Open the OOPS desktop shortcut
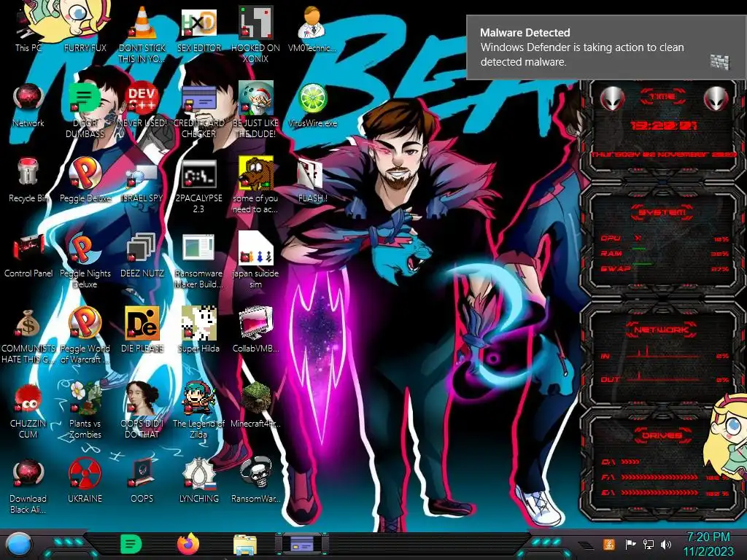Image resolution: width=747 pixels, height=560 pixels. tap(142, 481)
